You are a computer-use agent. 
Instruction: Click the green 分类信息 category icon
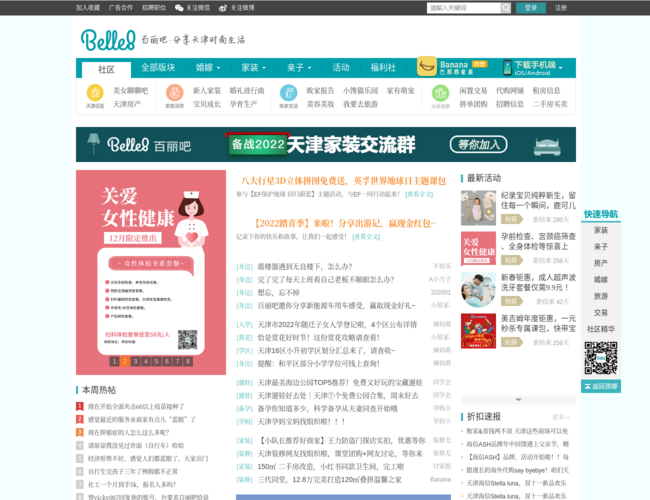(x=440, y=93)
